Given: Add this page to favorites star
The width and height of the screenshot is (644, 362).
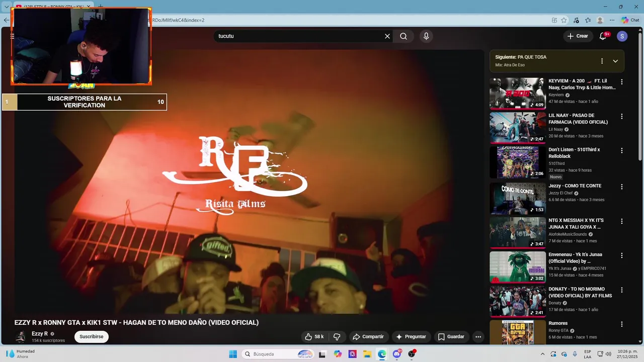Looking at the screenshot, I should 564,20.
